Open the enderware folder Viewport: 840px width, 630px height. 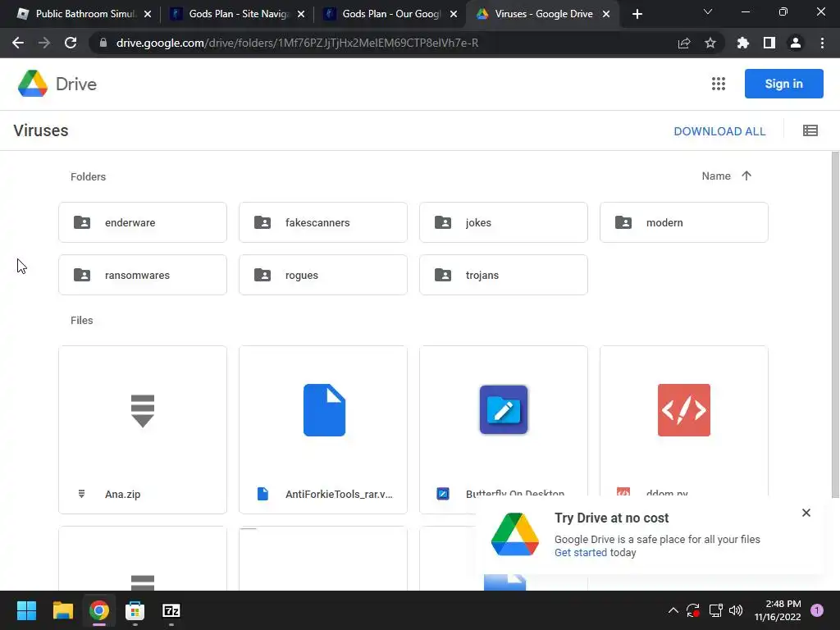pos(143,222)
